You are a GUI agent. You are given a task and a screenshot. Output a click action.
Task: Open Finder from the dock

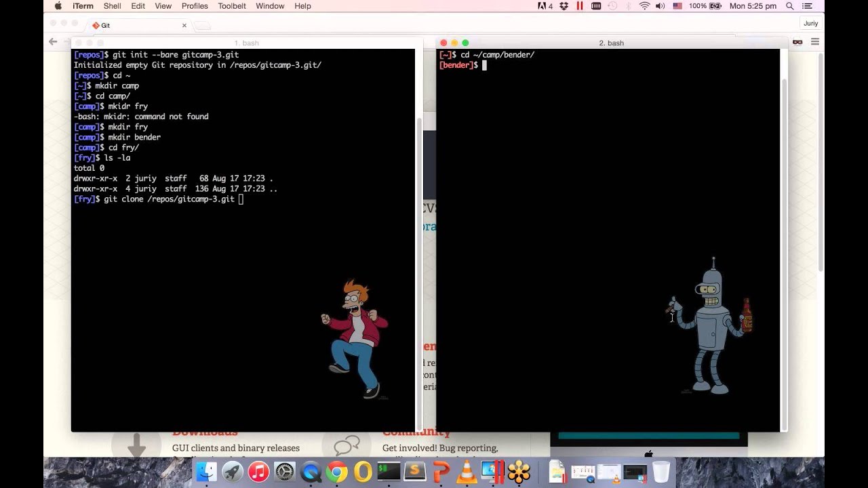coord(206,471)
